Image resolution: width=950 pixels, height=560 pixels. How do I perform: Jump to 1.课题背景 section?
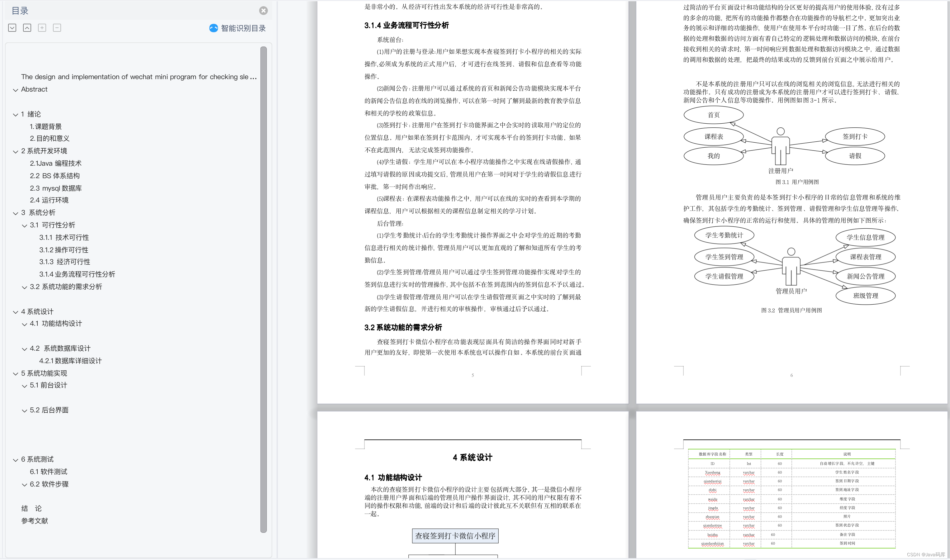46,126
